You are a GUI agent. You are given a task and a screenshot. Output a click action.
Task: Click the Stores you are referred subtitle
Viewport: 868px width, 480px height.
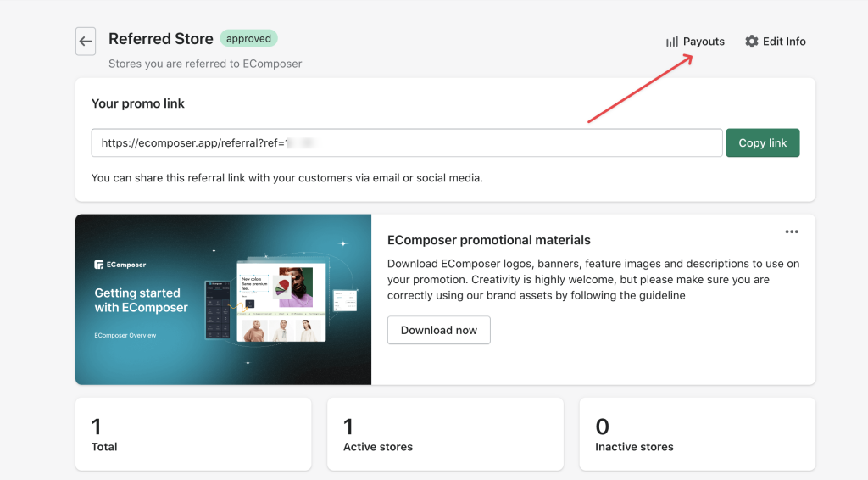click(x=205, y=64)
